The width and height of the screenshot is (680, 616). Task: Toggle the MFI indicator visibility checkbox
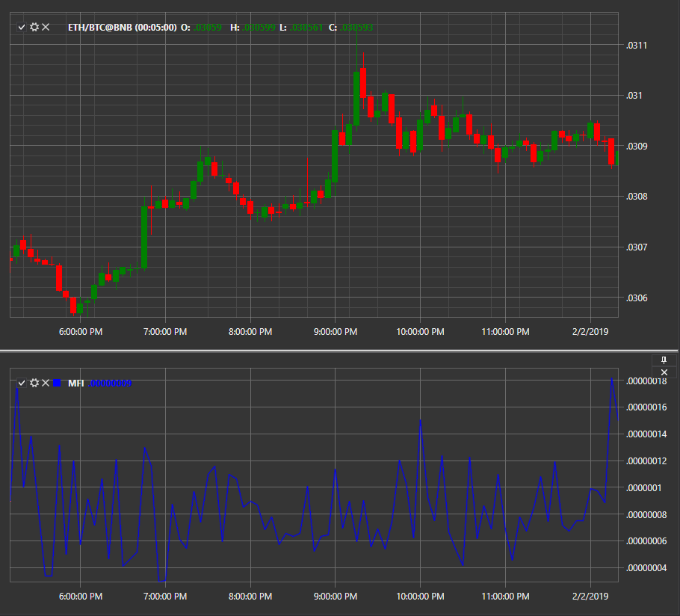tap(22, 383)
